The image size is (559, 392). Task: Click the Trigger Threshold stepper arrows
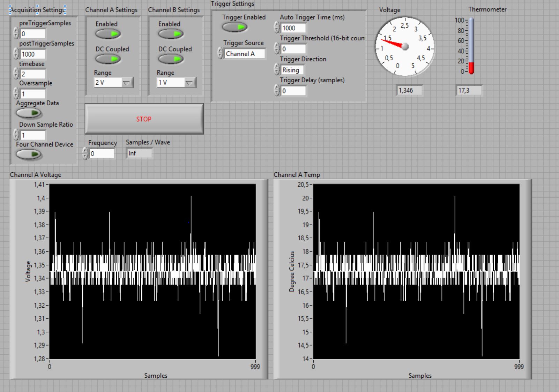click(277, 49)
